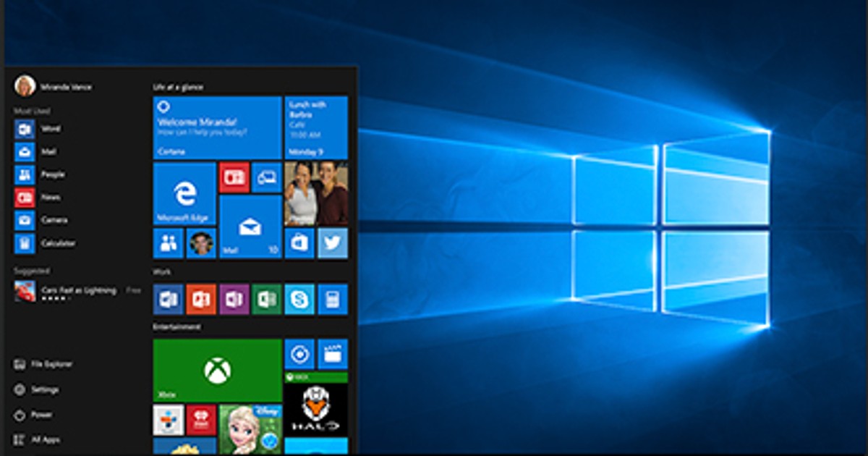Open File Explorer from Start menu
The height and width of the screenshot is (456, 868).
(x=43, y=364)
